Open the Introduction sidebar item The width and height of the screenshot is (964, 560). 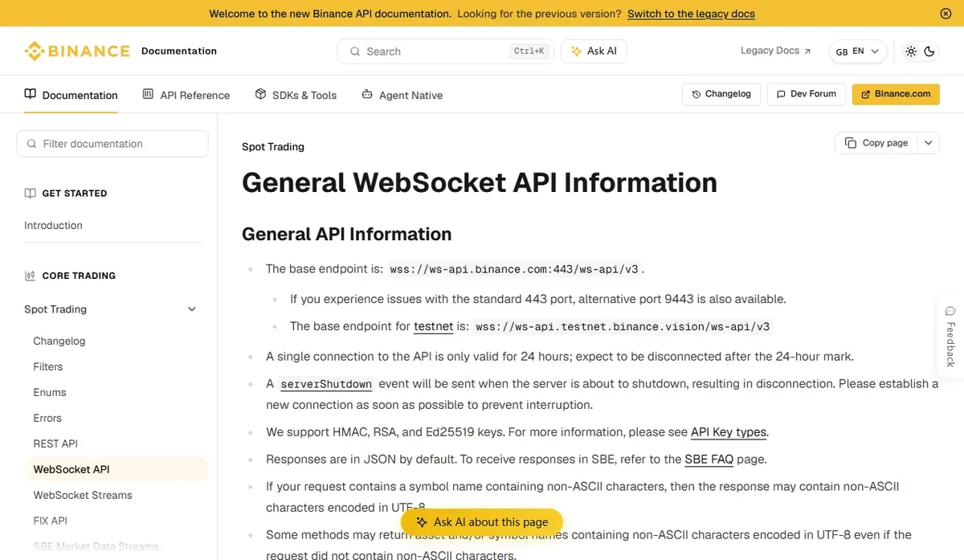point(53,226)
